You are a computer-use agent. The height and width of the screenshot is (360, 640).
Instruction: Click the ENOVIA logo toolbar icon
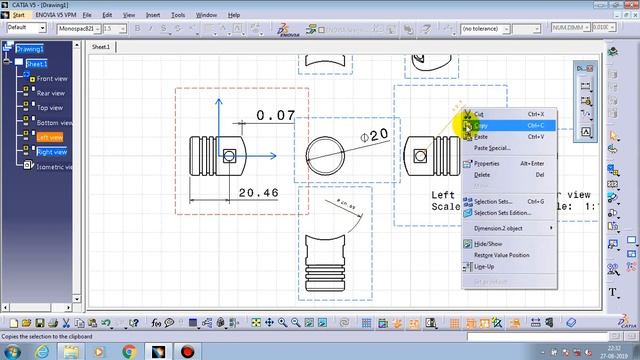[x=288, y=29]
